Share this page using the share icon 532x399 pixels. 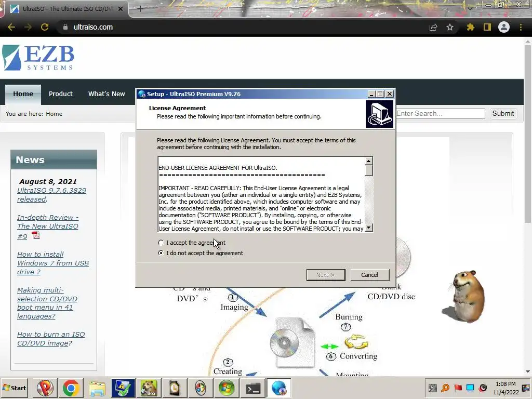point(433,27)
